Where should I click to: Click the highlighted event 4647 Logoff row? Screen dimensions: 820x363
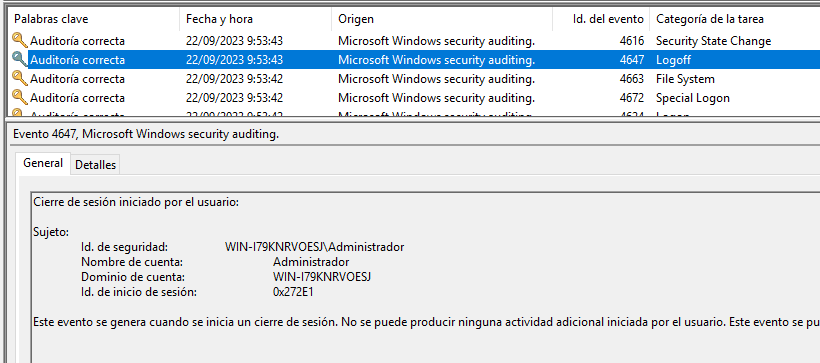pyautogui.click(x=415, y=60)
